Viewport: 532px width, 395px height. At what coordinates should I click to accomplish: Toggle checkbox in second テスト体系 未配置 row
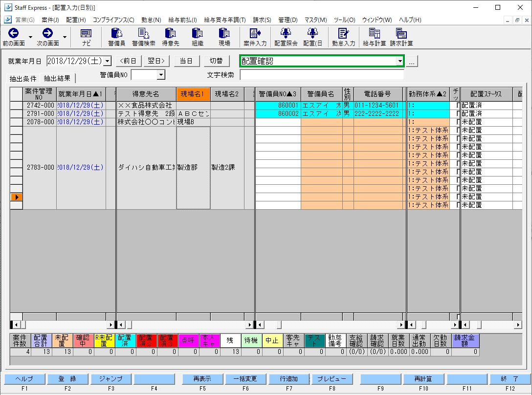click(x=458, y=139)
